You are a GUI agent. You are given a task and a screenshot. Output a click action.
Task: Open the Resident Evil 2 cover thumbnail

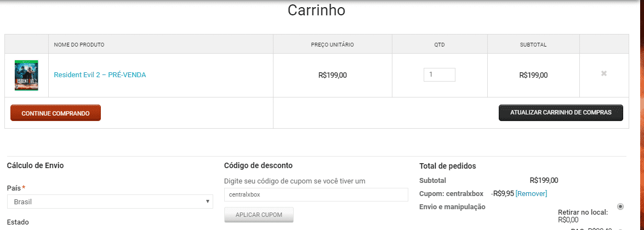[x=26, y=75]
